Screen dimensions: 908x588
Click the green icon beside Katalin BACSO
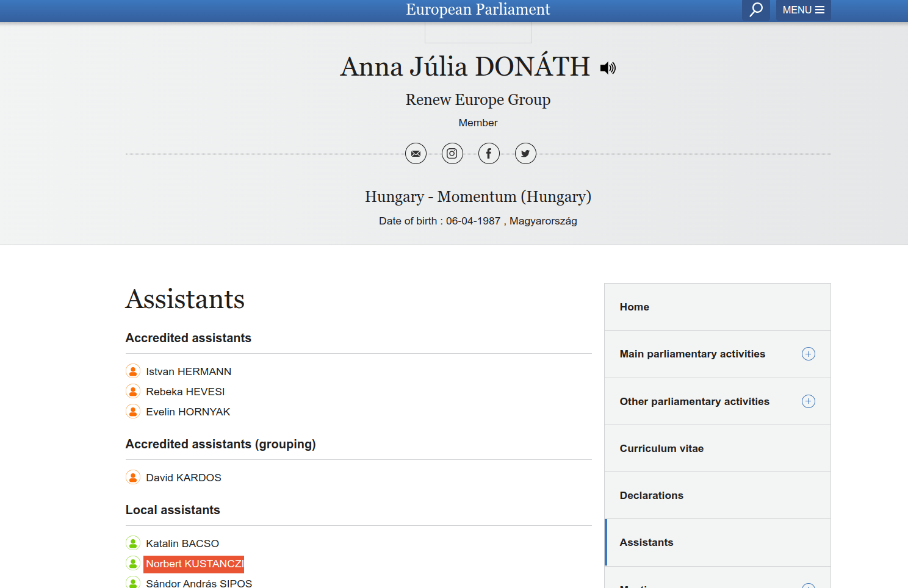pyautogui.click(x=133, y=543)
